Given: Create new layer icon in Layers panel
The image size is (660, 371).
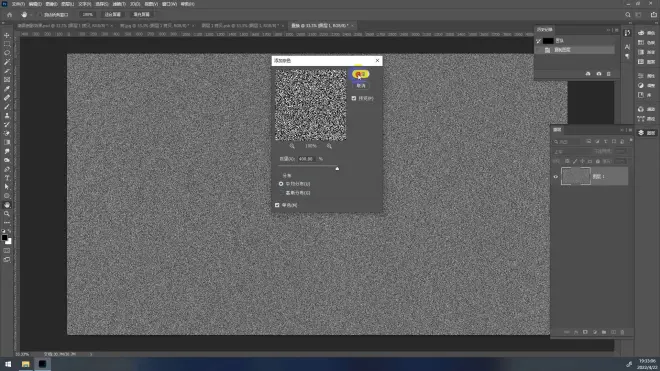Looking at the screenshot, I should 613,332.
